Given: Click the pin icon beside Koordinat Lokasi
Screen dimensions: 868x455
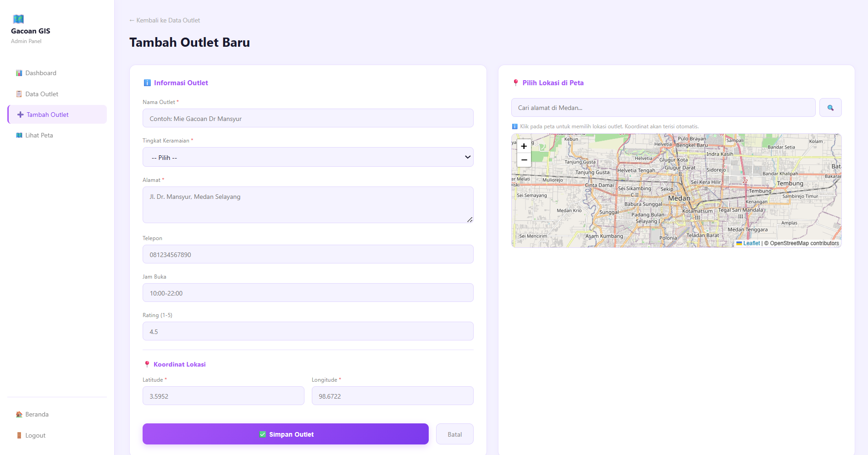Looking at the screenshot, I should (x=147, y=364).
